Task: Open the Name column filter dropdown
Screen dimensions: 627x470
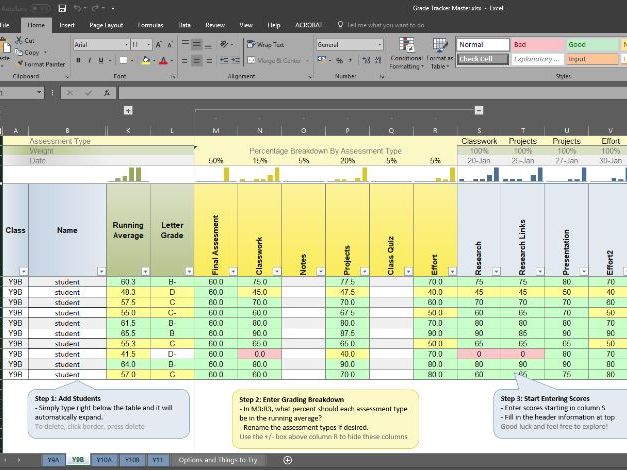Action: click(99, 271)
